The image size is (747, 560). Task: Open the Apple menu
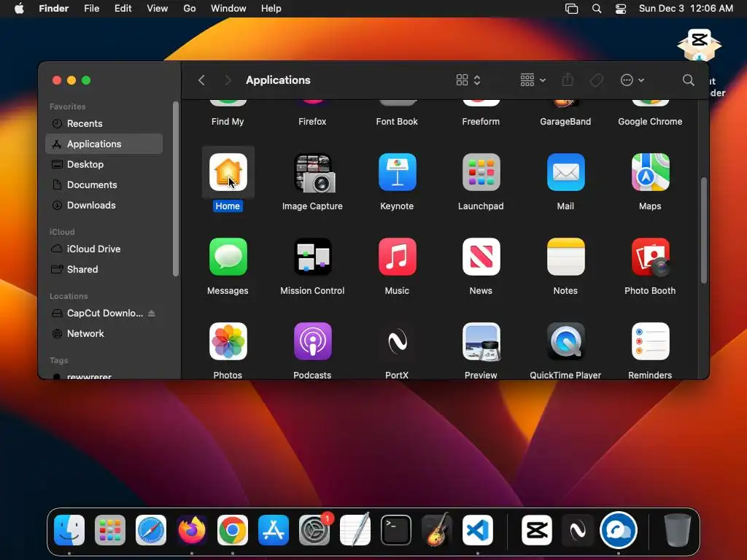pyautogui.click(x=19, y=9)
